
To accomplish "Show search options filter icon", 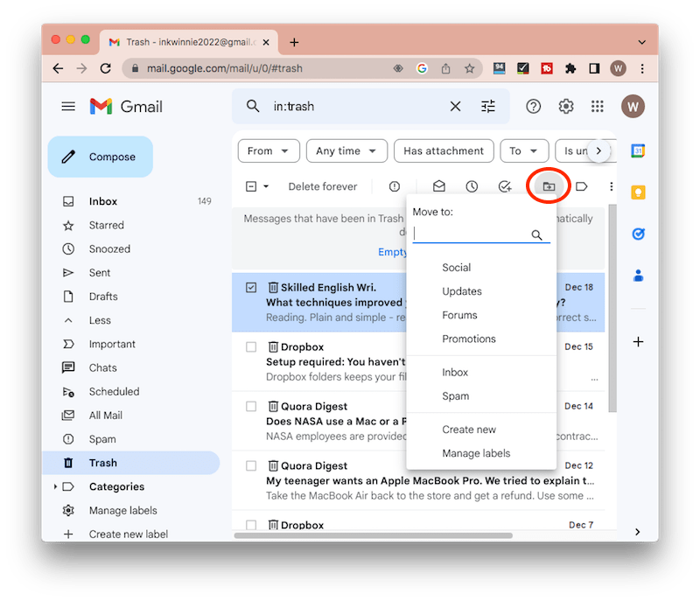I will (488, 106).
